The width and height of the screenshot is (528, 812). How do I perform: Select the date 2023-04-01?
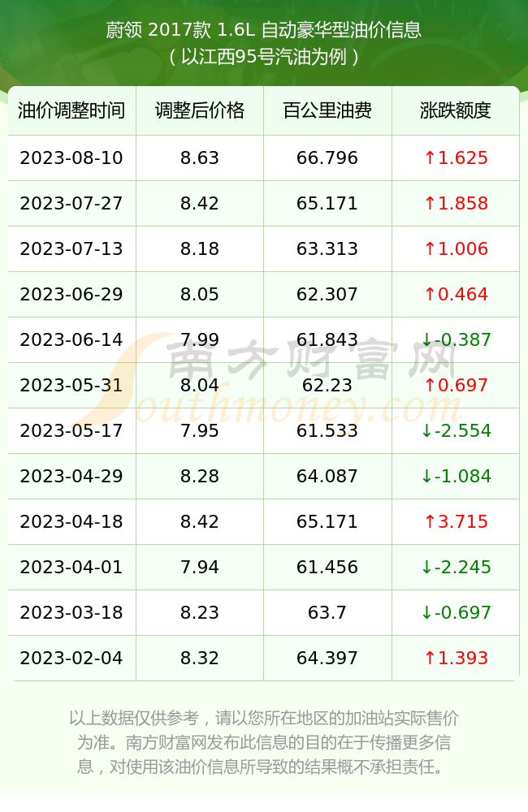point(71,568)
